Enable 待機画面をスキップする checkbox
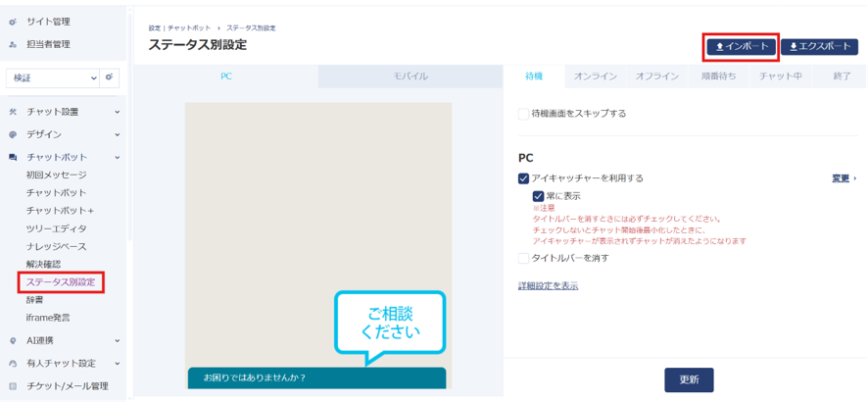The width and height of the screenshot is (868, 402). (x=523, y=114)
